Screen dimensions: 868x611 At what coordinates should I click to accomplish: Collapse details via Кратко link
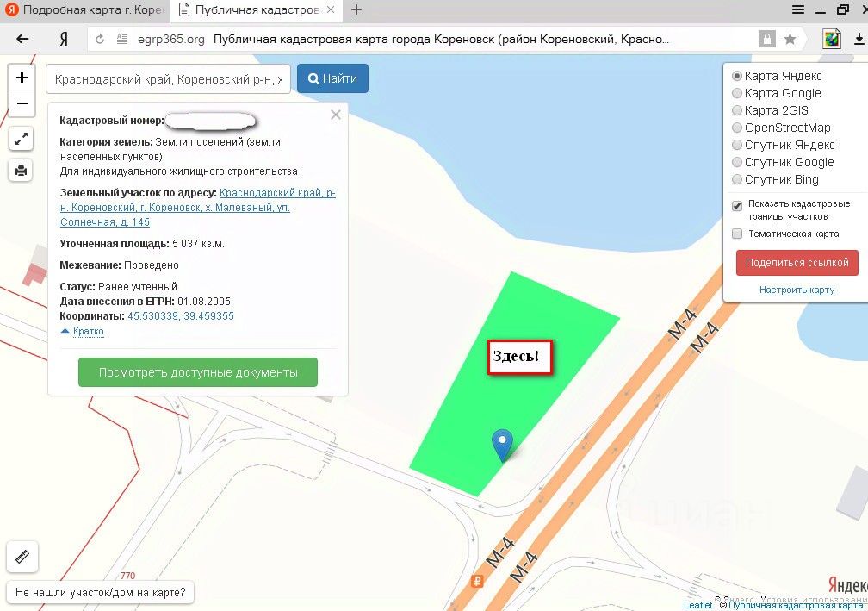click(x=88, y=331)
